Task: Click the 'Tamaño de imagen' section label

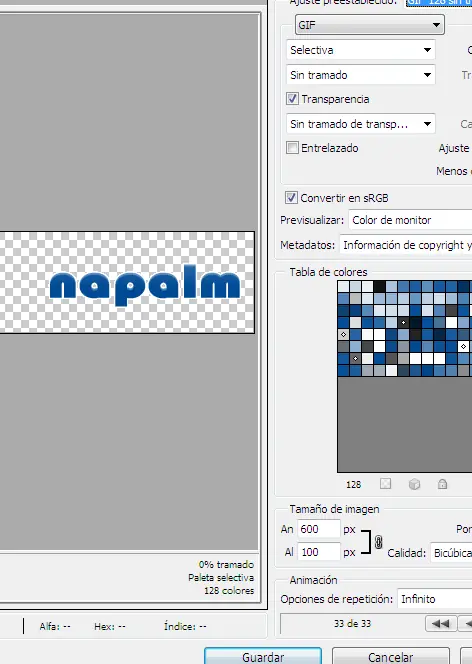Action: 334,509
